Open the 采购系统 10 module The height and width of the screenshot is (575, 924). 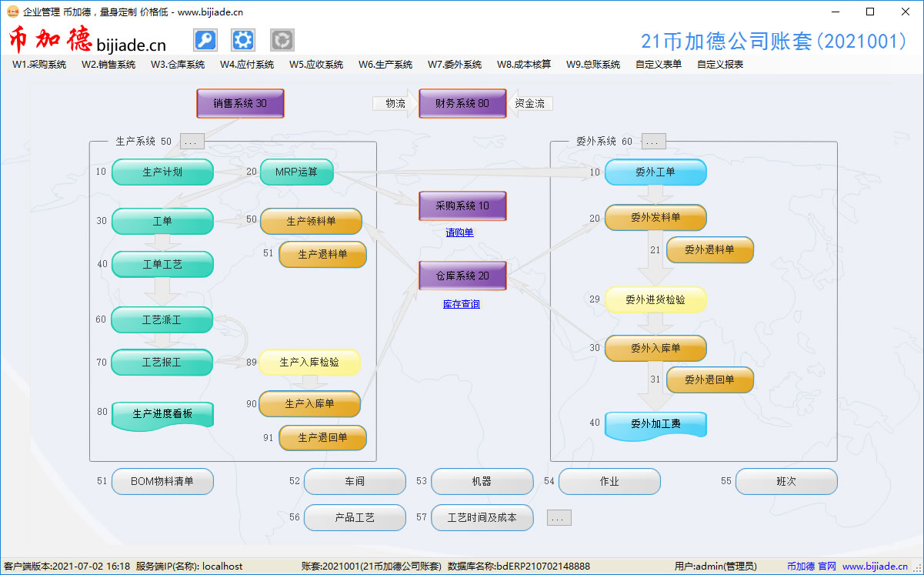462,206
